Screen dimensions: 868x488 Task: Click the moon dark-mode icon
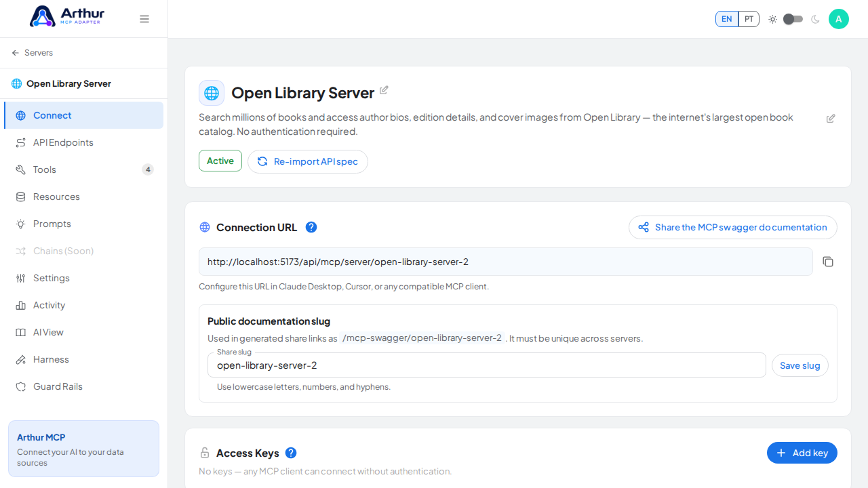(815, 19)
